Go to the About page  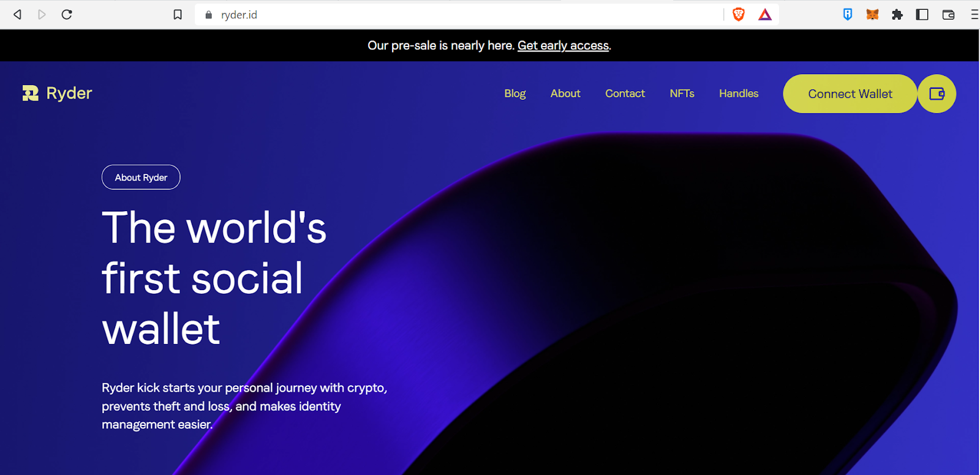[565, 94]
